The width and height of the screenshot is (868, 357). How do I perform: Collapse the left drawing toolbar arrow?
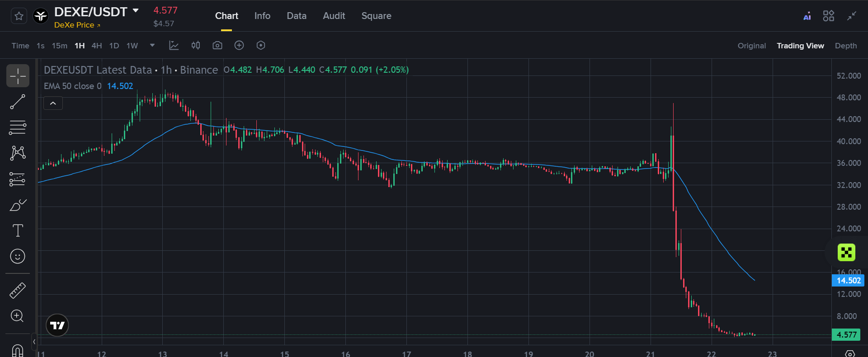point(34,342)
